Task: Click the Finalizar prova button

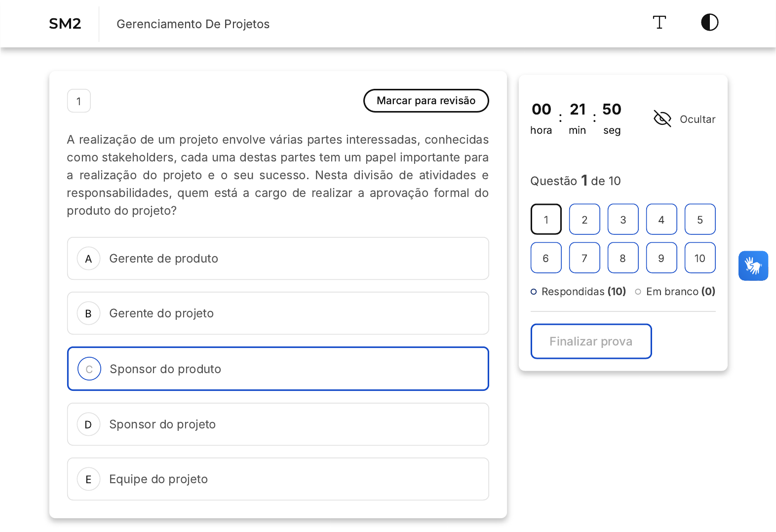Action: [x=591, y=342]
